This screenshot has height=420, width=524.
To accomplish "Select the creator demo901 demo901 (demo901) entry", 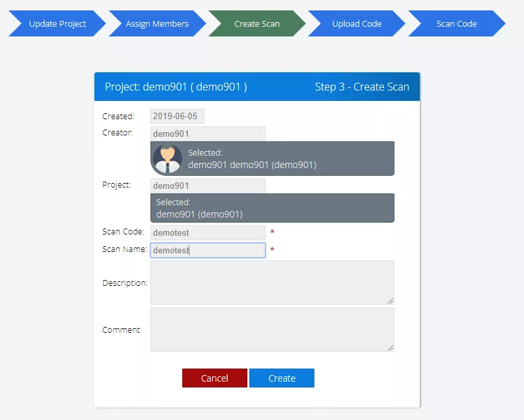I will tap(272, 158).
